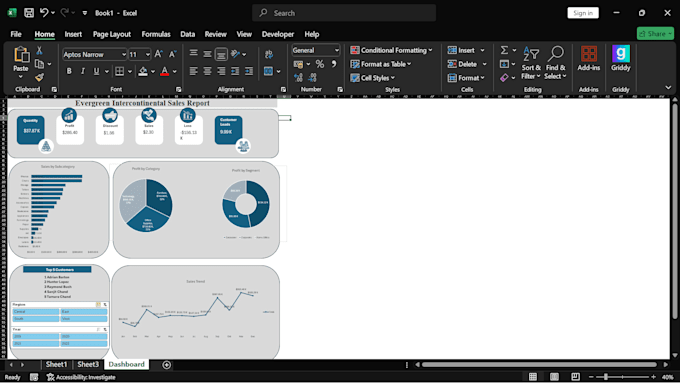Image resolution: width=680 pixels, height=383 pixels.
Task: Toggle Bottom Align button
Action: pos(221,54)
